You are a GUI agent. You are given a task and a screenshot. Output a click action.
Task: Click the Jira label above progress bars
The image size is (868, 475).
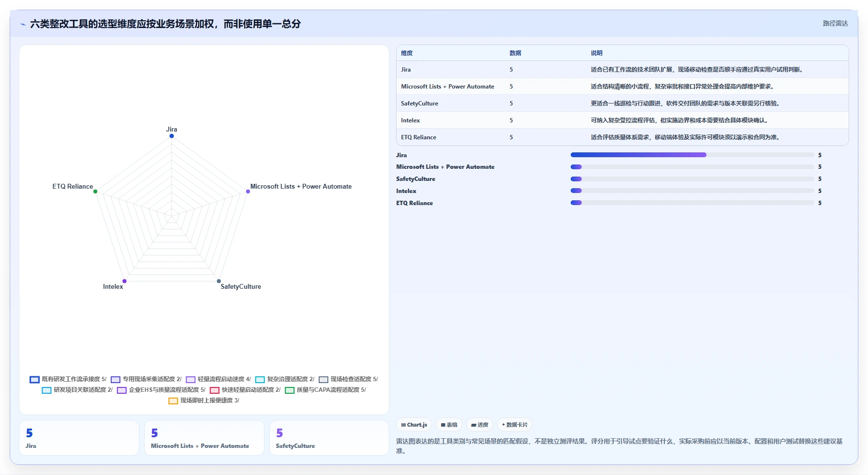(x=401, y=155)
